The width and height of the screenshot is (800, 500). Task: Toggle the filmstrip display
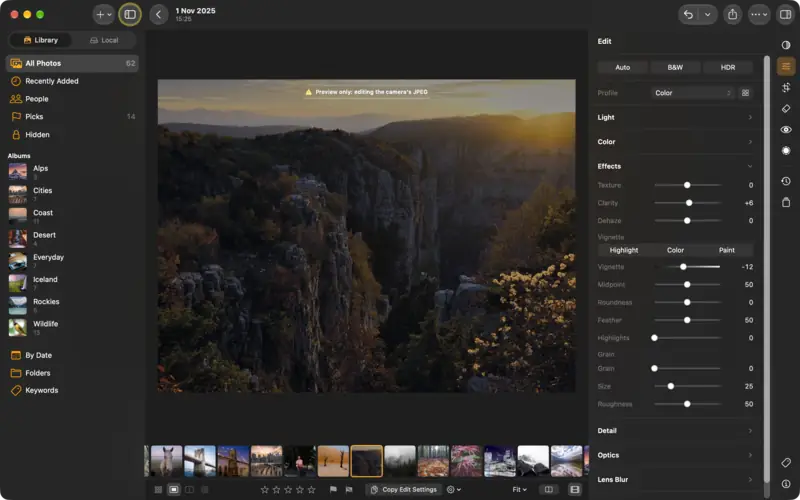pos(574,490)
